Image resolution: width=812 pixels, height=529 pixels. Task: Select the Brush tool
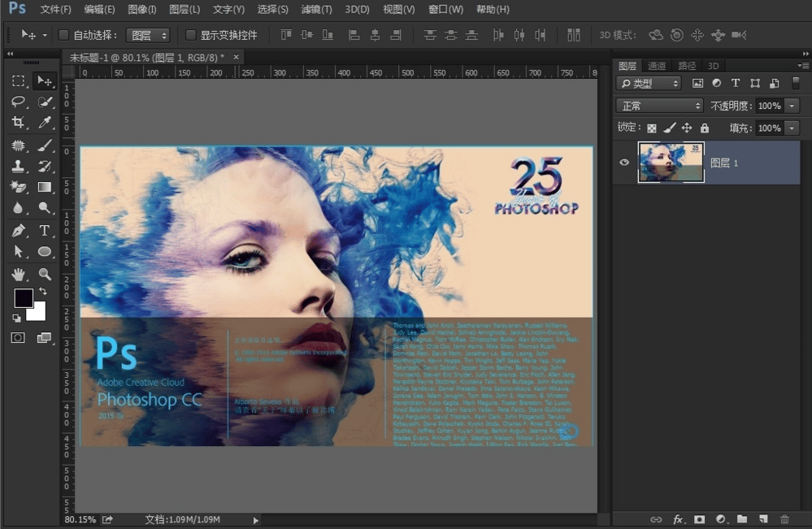pos(45,145)
